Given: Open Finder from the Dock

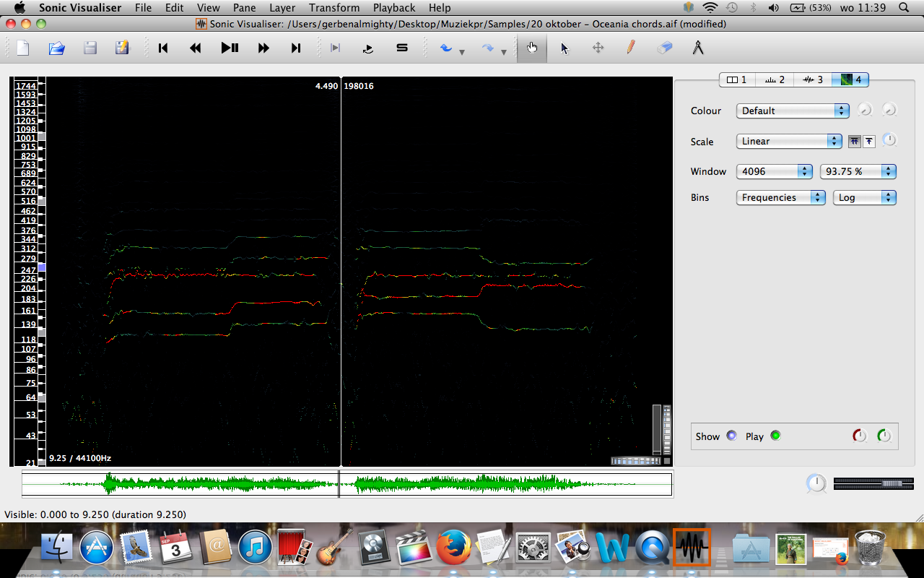Looking at the screenshot, I should pos(57,548).
